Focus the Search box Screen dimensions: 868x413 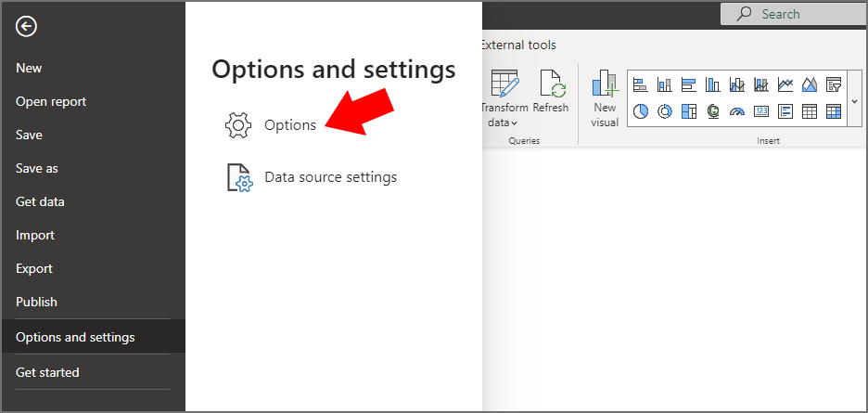794,14
